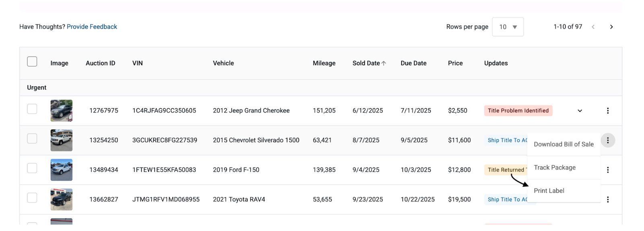
Task: Open three-dot menu for Toyota RAV4 row
Action: [x=608, y=200]
